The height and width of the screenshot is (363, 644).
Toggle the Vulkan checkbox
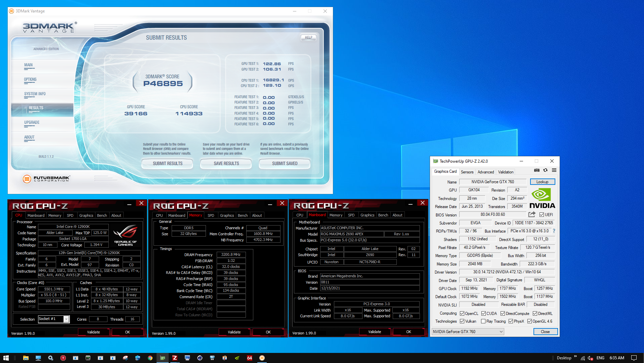pyautogui.click(x=462, y=321)
